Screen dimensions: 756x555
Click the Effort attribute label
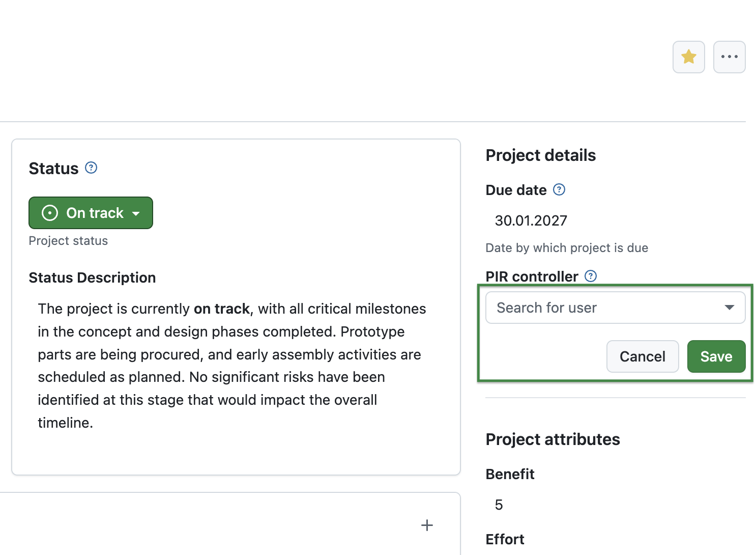pyautogui.click(x=505, y=539)
